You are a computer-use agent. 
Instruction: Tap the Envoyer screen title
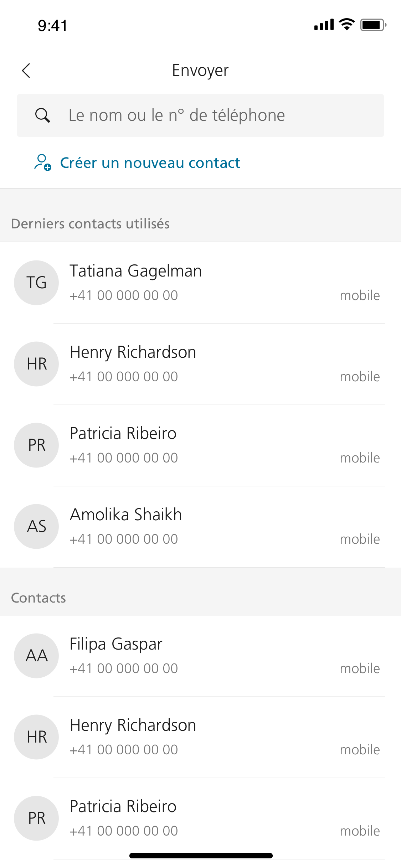coord(200,71)
